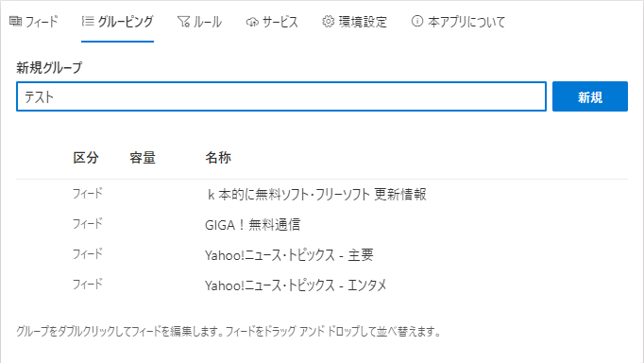Click the blue 新規 button

click(x=590, y=96)
